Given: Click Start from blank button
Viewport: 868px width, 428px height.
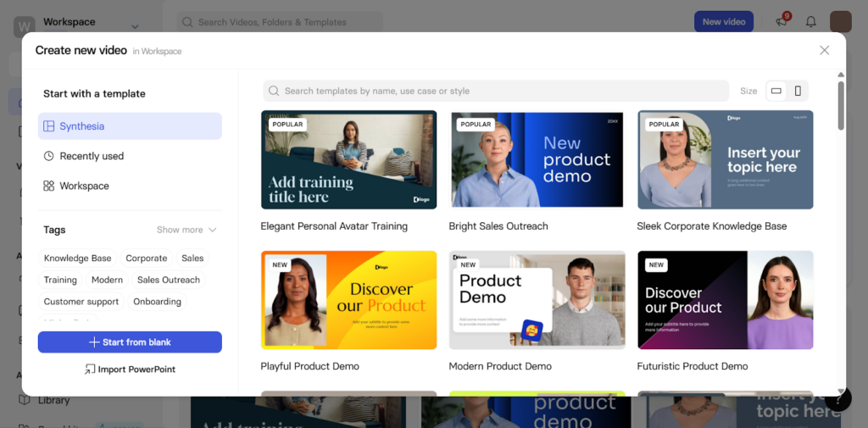Looking at the screenshot, I should 130,342.
